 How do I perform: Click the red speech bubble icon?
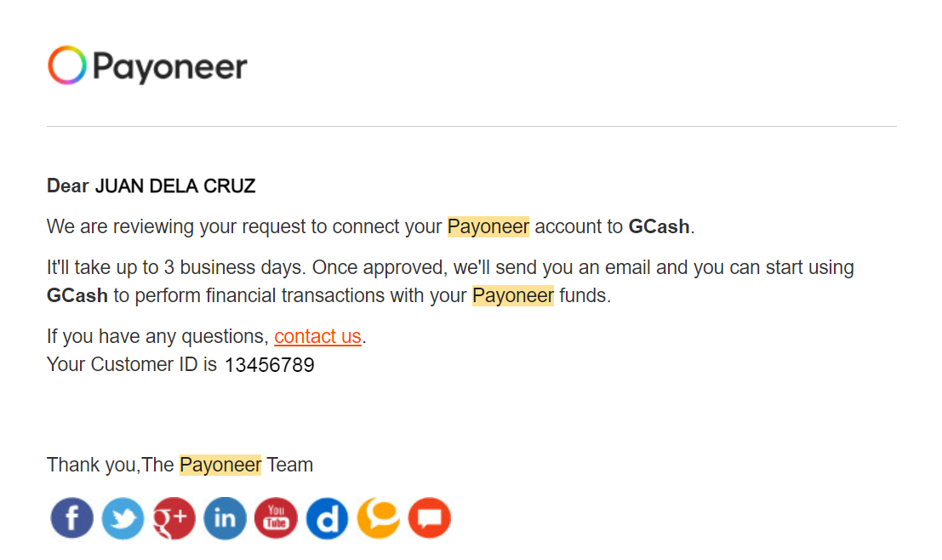[x=430, y=518]
